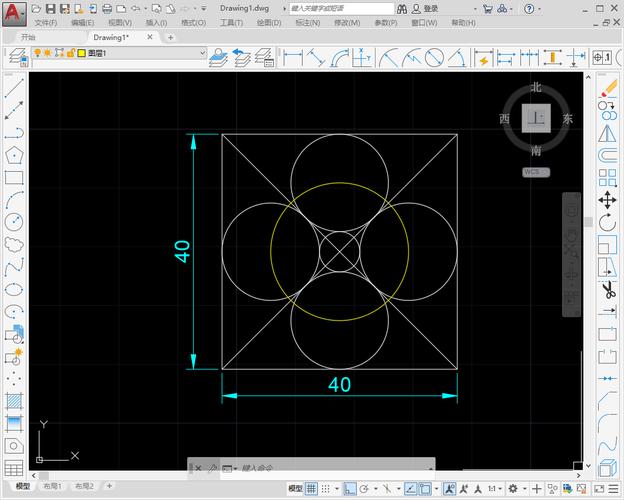Image resolution: width=624 pixels, height=500 pixels.
Task: Click the Linear dimension tool
Action: (x=293, y=58)
